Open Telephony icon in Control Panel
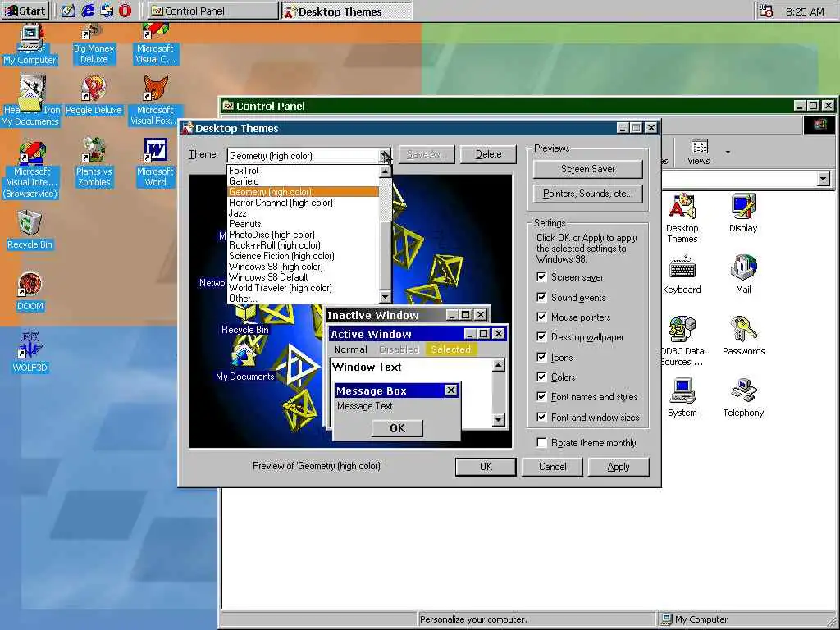Viewport: 840px width, 630px height. click(x=743, y=398)
